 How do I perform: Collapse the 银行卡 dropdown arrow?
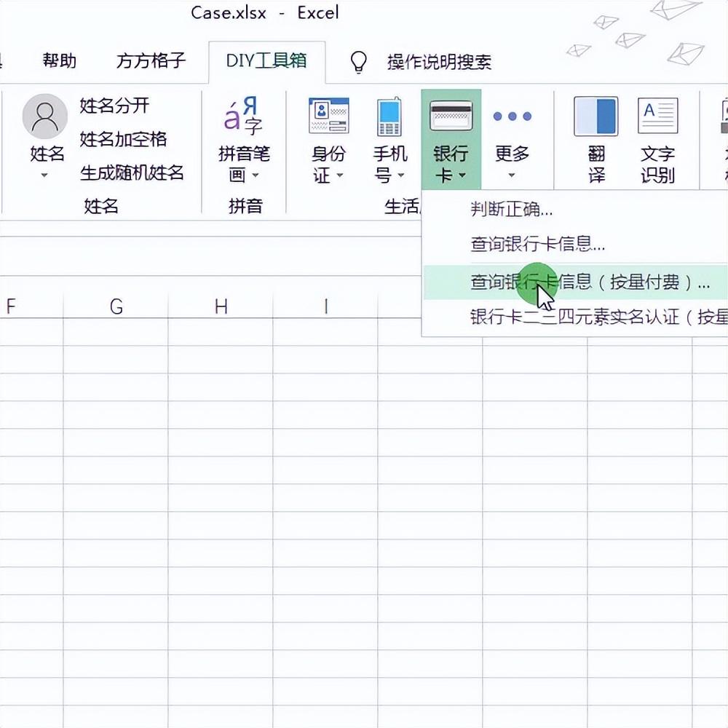[462, 175]
